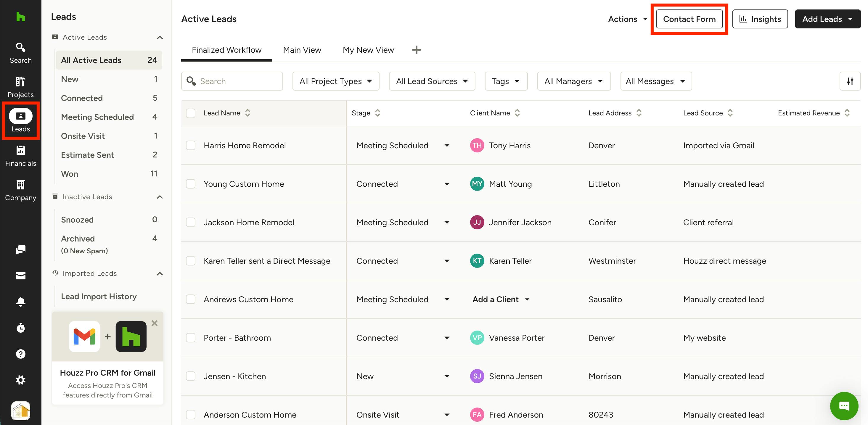The height and width of the screenshot is (425, 868).
Task: Open the Harris Home Remodel lead
Action: click(245, 146)
